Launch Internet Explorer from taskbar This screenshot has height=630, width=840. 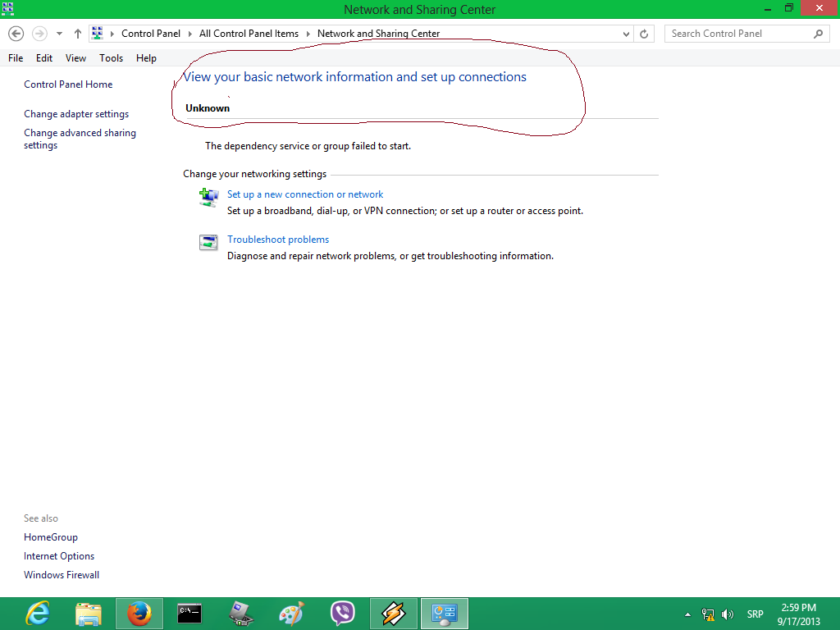pos(38,614)
